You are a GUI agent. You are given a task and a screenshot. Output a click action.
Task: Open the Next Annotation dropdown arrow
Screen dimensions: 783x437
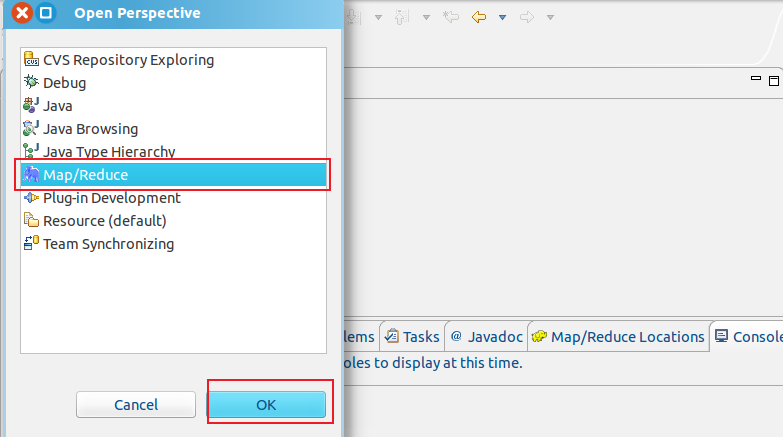coord(379,17)
